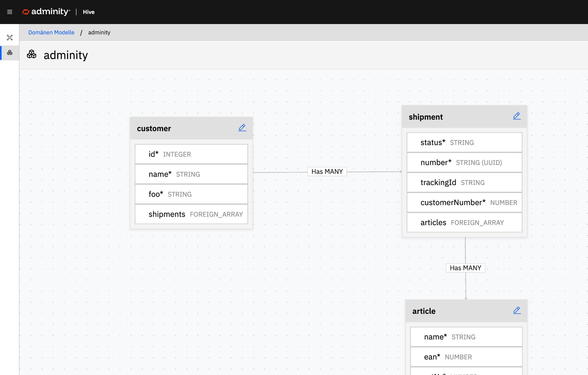
Task: Open the hamburger navigation menu
Action: pos(10,12)
